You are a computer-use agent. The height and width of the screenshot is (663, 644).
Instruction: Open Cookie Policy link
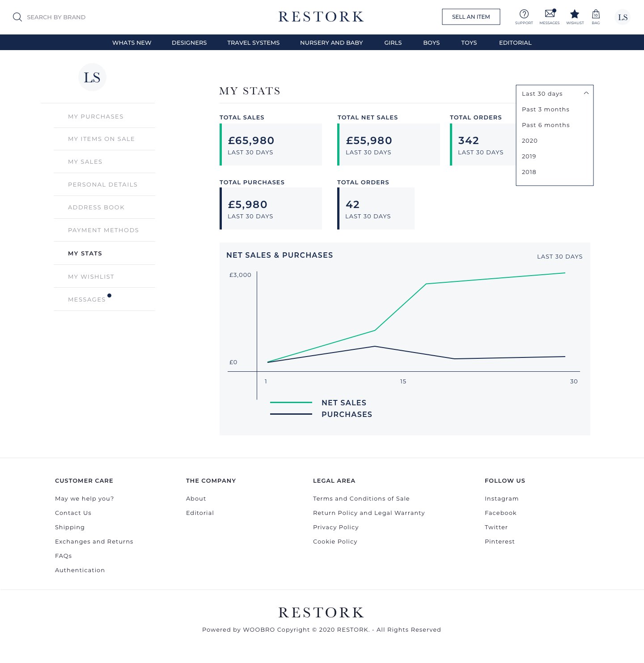tap(335, 541)
